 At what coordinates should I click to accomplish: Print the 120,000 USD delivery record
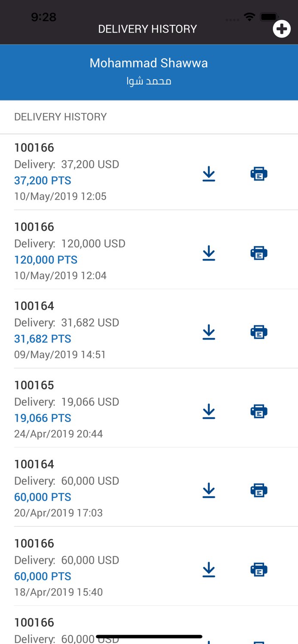click(x=259, y=253)
